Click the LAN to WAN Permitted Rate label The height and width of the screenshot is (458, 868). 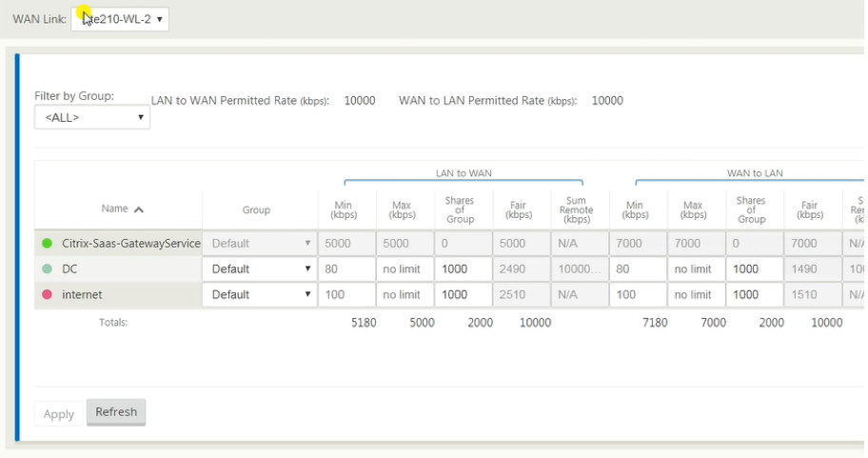click(x=240, y=101)
